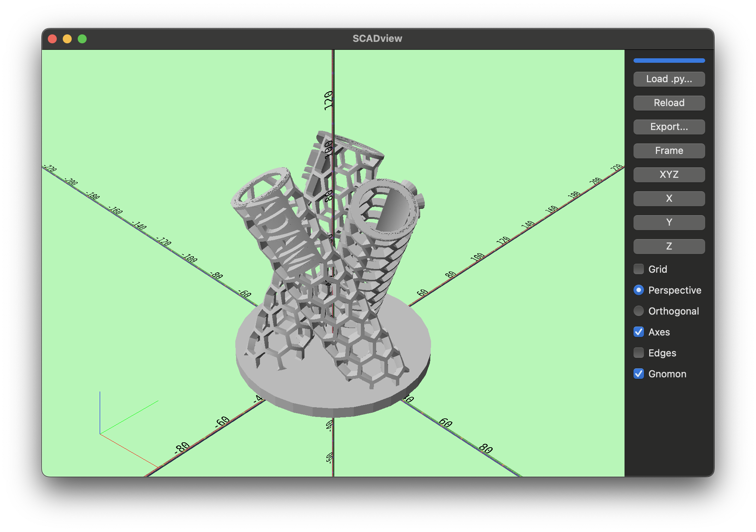
Task: Open the Export... dialog
Action: pos(669,127)
